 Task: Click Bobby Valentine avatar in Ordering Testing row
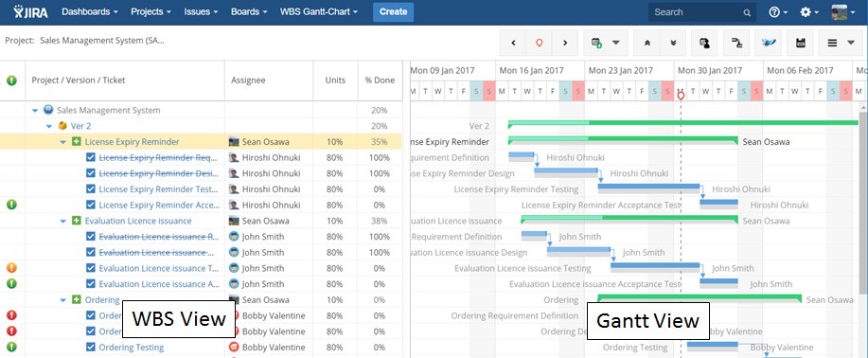(234, 348)
